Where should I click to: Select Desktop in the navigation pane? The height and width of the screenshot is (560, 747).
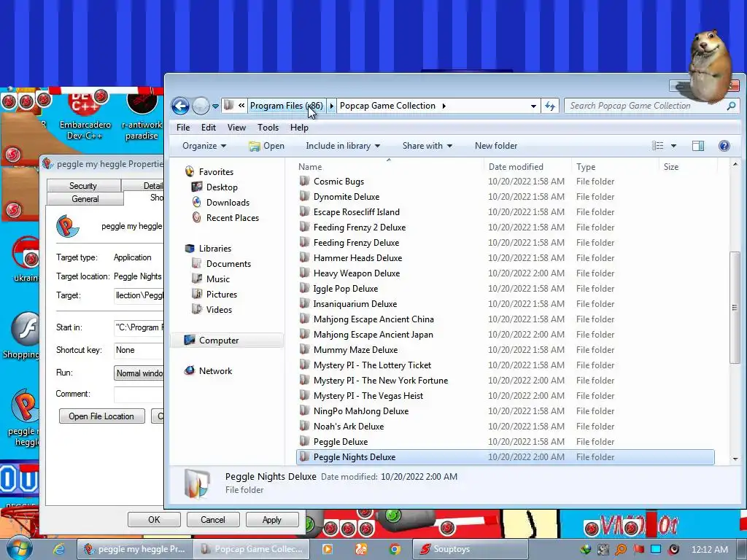222,187
